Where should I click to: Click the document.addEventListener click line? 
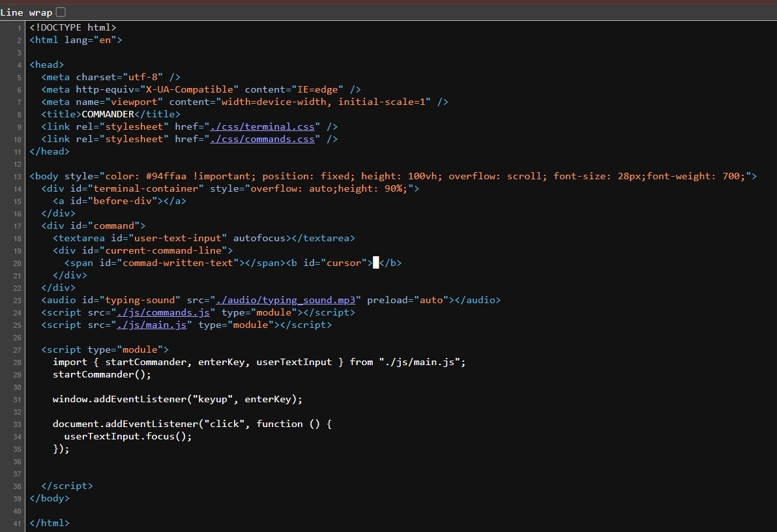point(192,424)
